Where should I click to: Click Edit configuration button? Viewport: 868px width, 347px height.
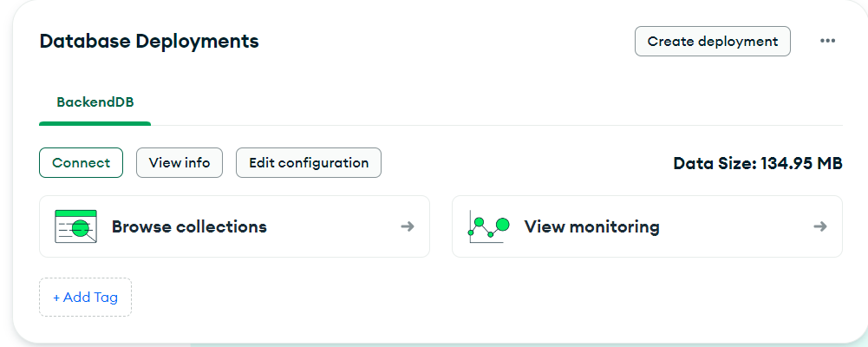click(x=309, y=162)
